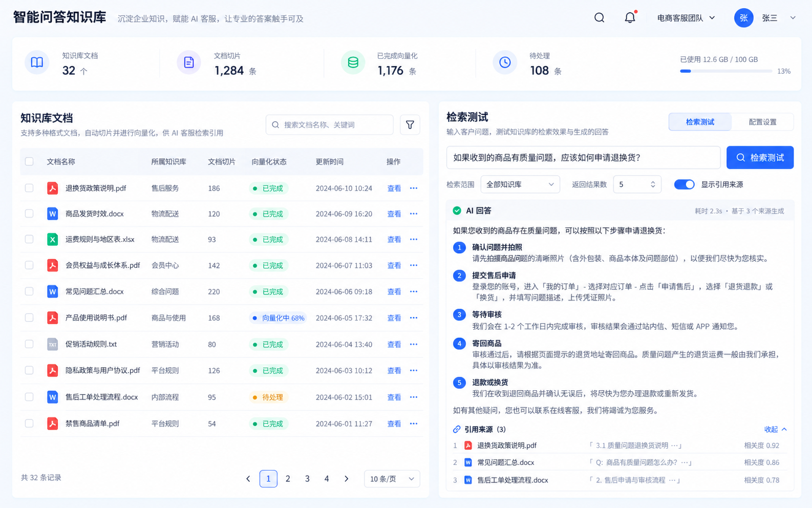This screenshot has width=812, height=508.
Task: Click the 张 user avatar
Action: 743,18
